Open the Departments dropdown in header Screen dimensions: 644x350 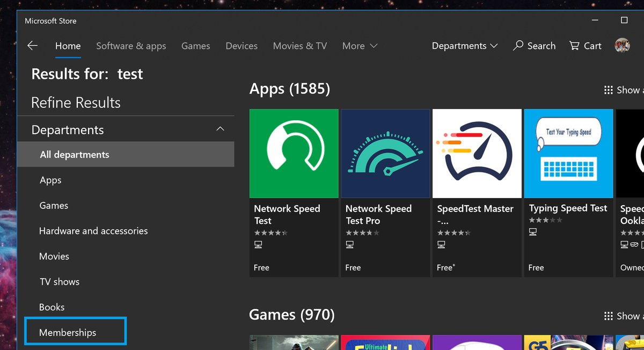point(465,46)
